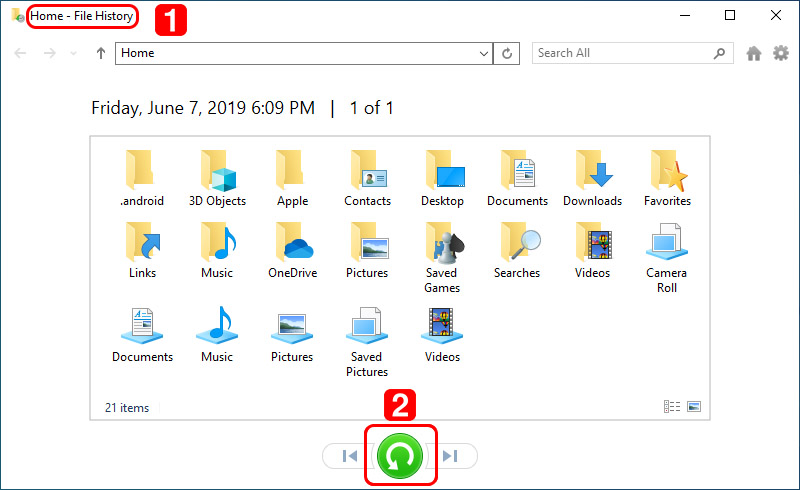Select the Documents library on blue tray
This screenshot has height=490, width=800.
coord(142,334)
